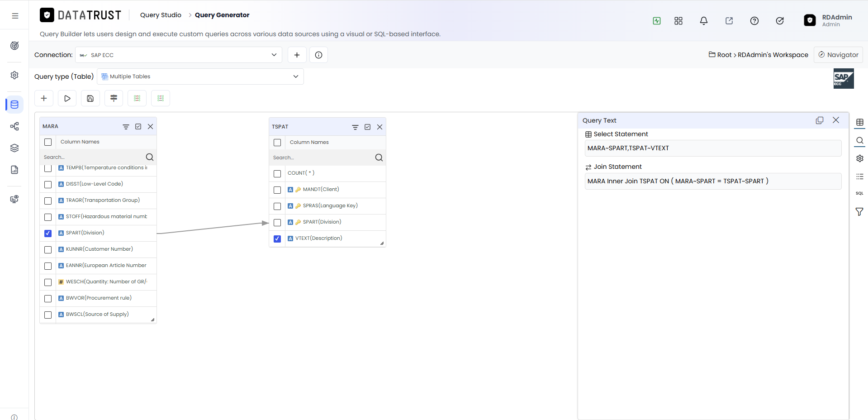This screenshot has width=868, height=420.
Task: Open table view icon in right sidebar
Action: pos(860,122)
